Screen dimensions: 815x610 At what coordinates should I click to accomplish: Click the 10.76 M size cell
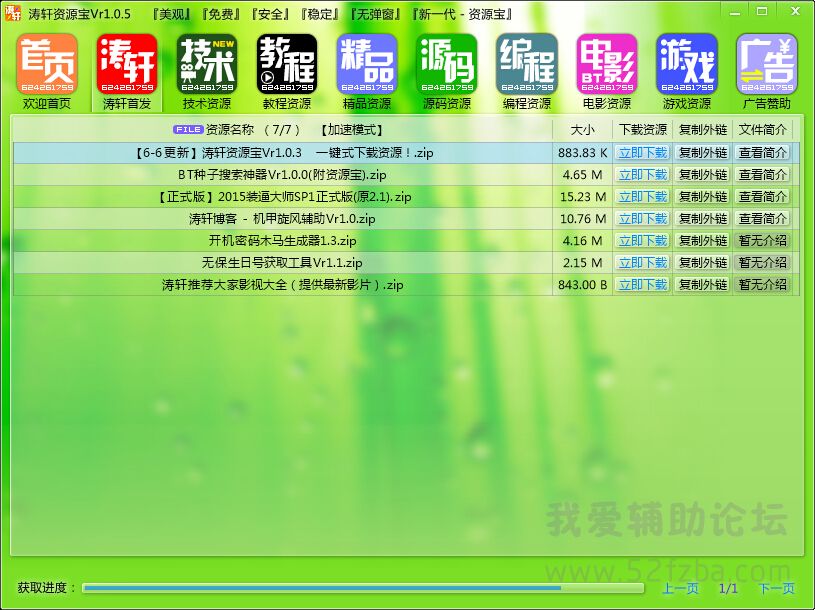582,219
